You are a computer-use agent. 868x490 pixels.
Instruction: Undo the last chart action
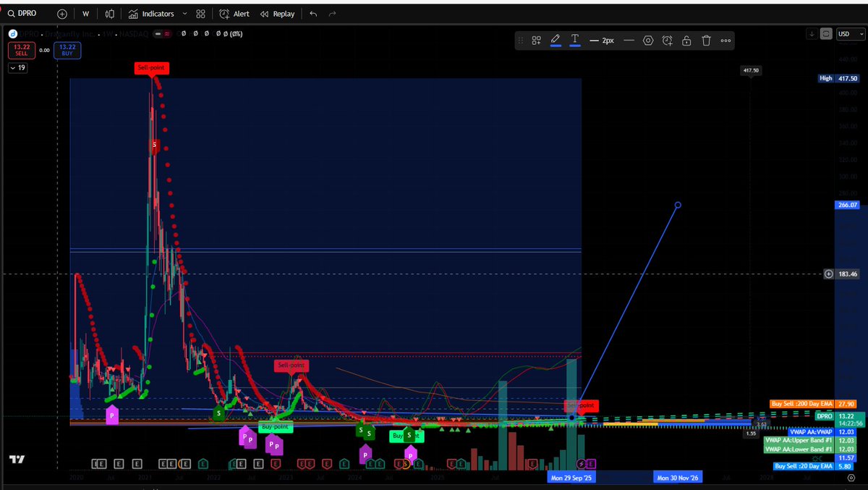(x=312, y=14)
